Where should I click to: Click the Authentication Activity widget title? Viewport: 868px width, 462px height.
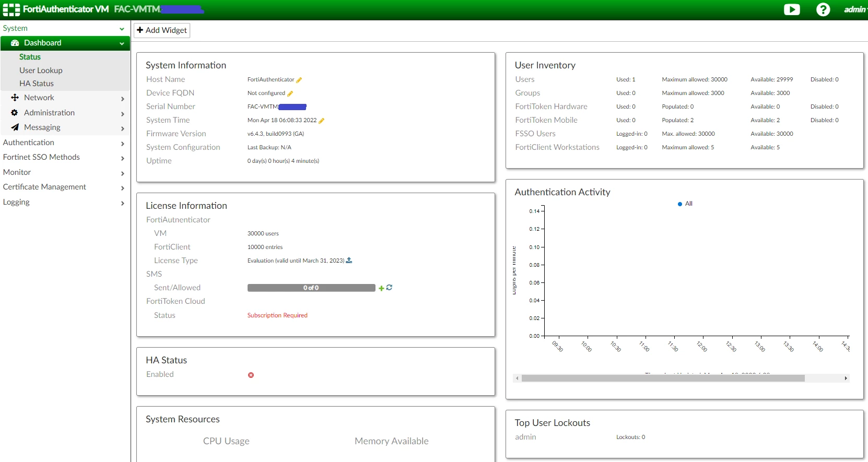(562, 192)
